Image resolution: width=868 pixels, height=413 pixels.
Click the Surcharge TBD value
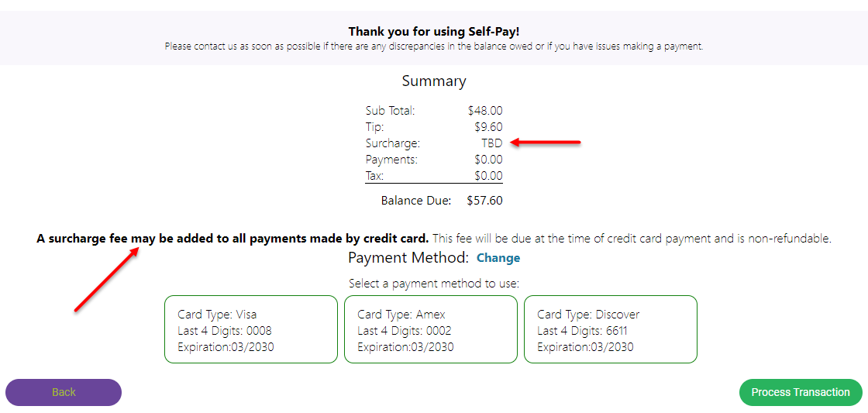[x=491, y=143]
